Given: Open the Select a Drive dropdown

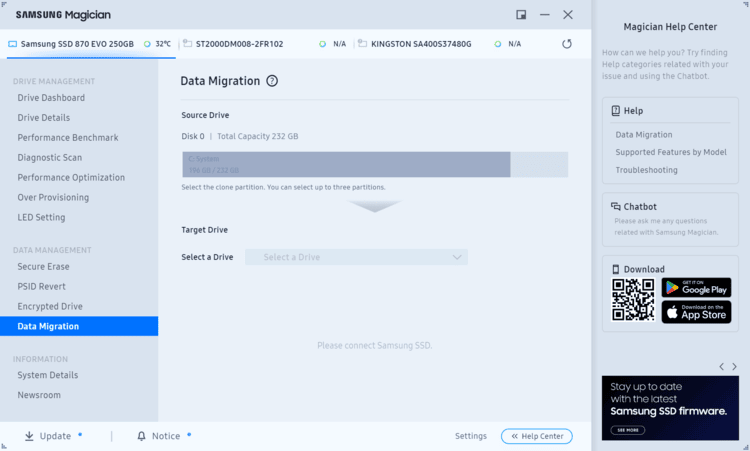Looking at the screenshot, I should click(356, 257).
